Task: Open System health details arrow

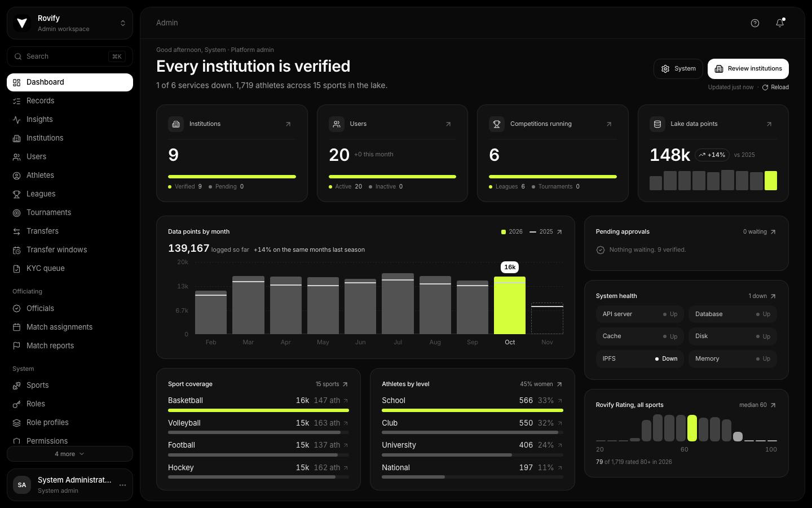Action: (x=773, y=296)
